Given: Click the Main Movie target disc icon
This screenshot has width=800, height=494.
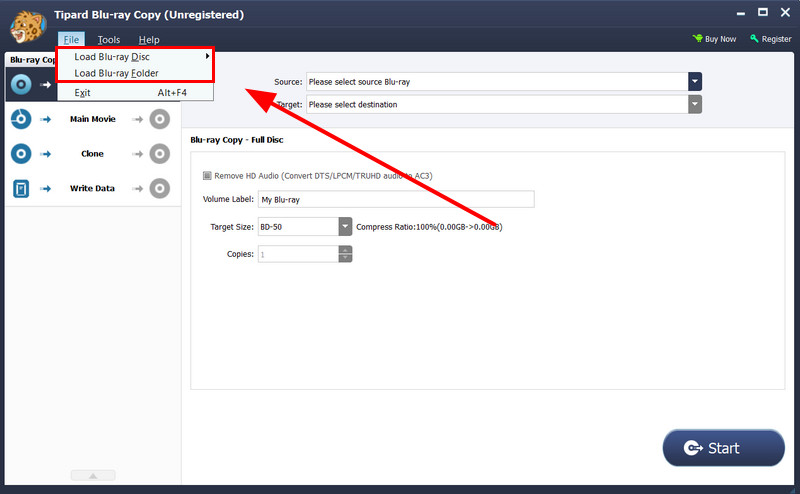Looking at the screenshot, I should 160,119.
